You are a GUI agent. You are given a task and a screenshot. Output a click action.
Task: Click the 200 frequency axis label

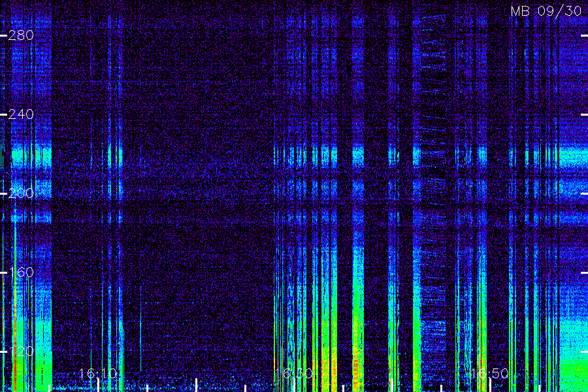coord(21,193)
